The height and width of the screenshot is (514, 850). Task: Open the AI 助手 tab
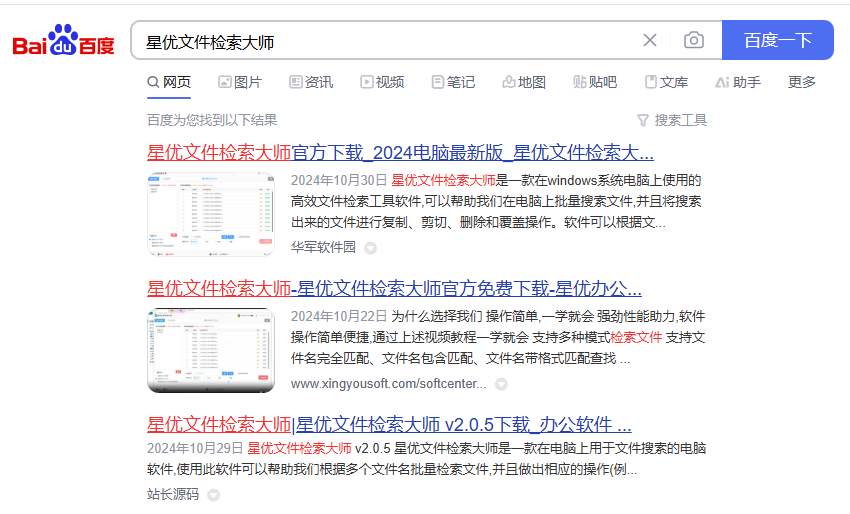pos(738,82)
